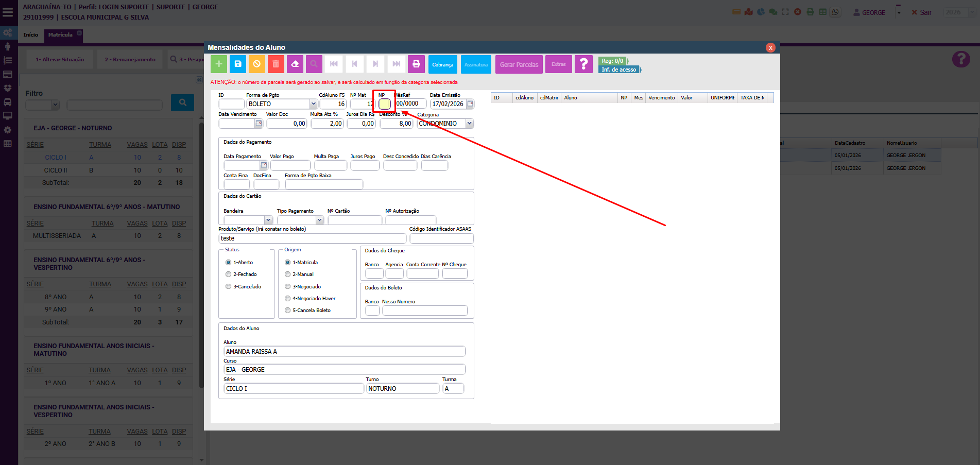Click the purple eraser clear icon

click(295, 64)
